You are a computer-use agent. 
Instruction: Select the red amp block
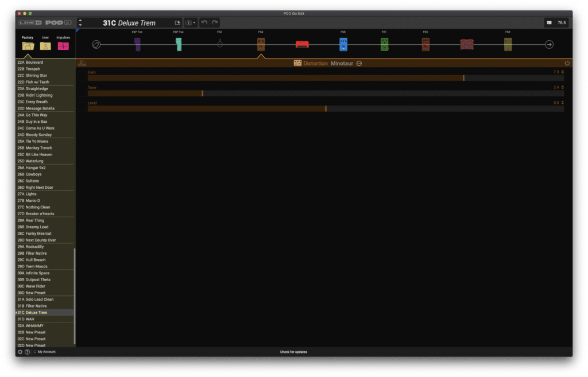302,45
